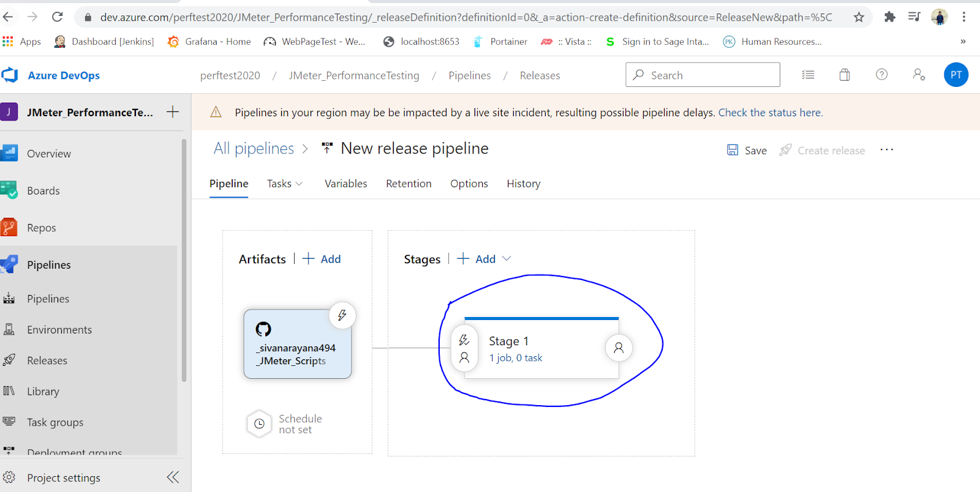Open the Portainer bookmark
Image resolution: width=980 pixels, height=492 pixels.
coord(500,42)
